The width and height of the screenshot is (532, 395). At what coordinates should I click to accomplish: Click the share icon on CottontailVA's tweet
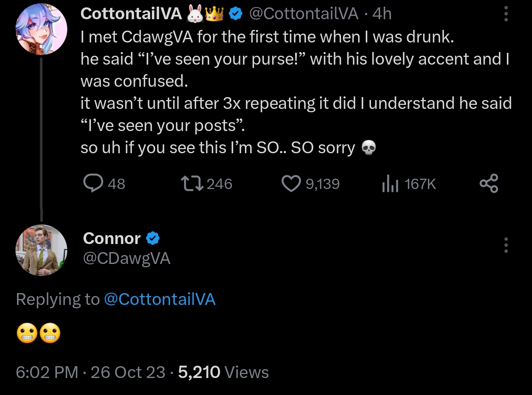click(488, 183)
